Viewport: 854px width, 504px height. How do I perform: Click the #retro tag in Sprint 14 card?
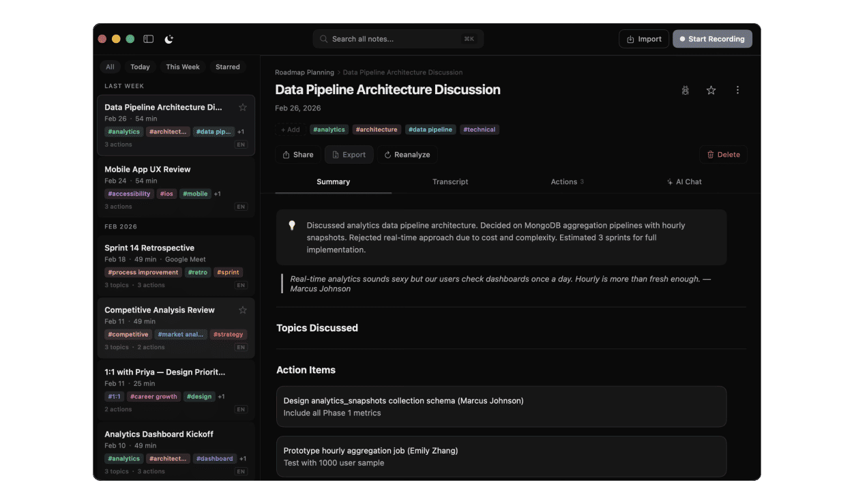click(198, 272)
